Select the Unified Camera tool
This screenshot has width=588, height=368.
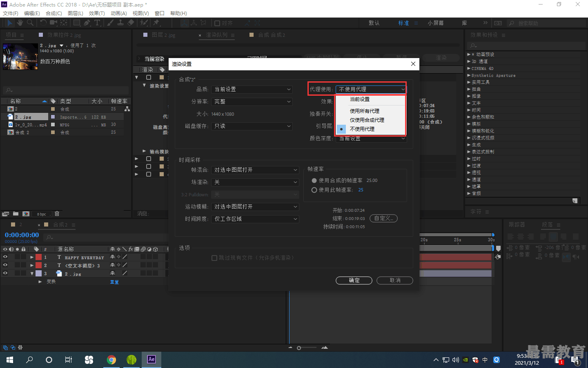click(53, 23)
